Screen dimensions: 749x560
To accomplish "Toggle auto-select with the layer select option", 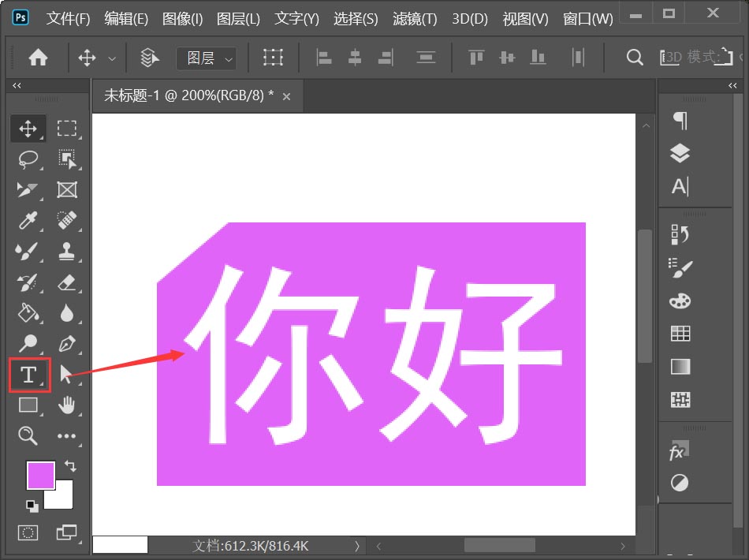I will click(x=148, y=57).
